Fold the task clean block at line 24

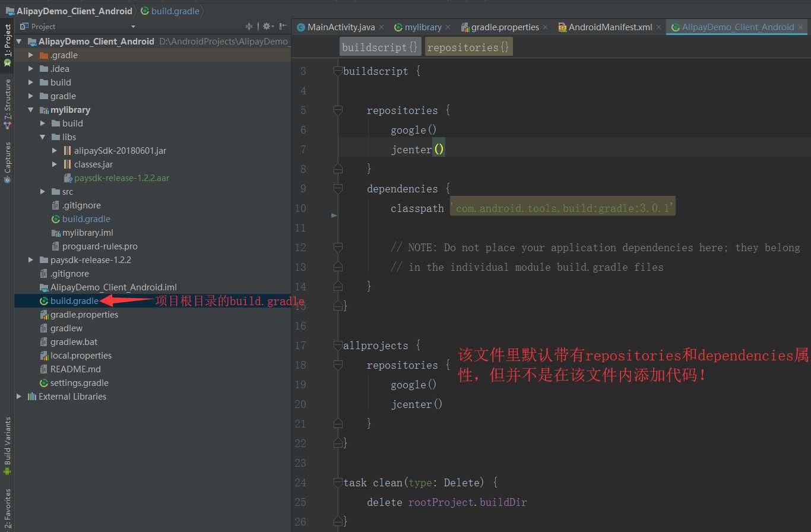[x=338, y=483]
